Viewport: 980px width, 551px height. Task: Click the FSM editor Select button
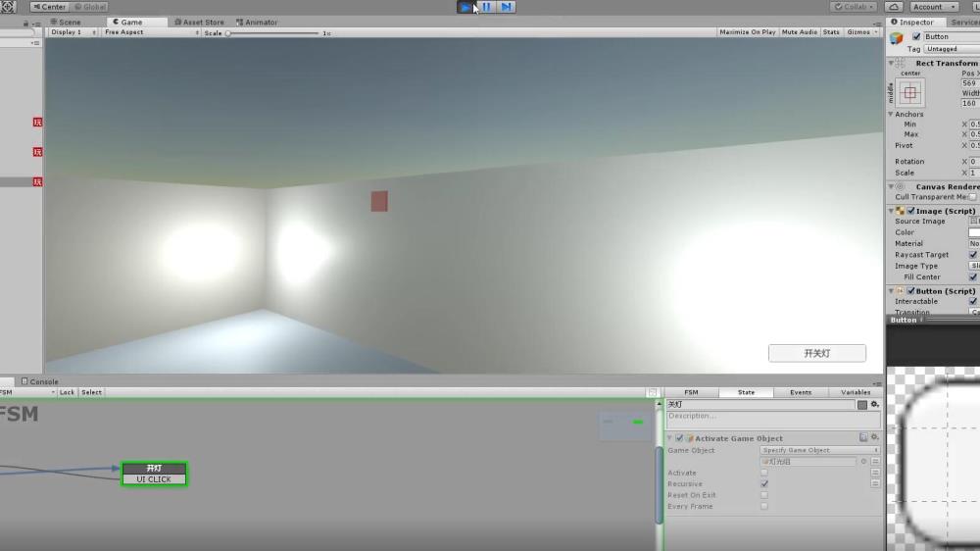91,392
